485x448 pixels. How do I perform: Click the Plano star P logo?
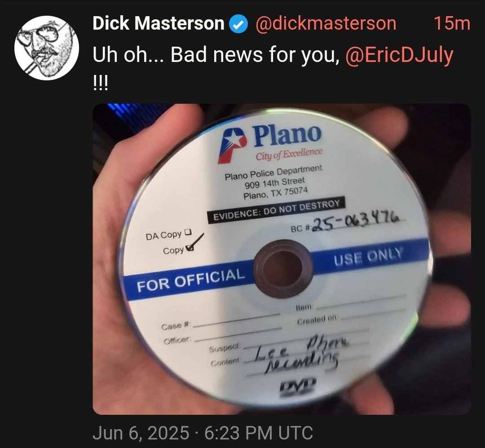[232, 145]
